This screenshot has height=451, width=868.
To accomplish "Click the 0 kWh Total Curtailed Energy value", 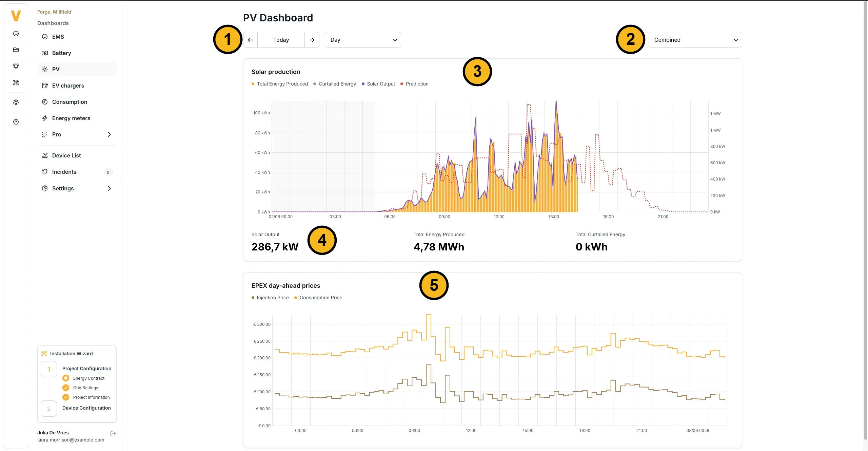I will point(592,247).
